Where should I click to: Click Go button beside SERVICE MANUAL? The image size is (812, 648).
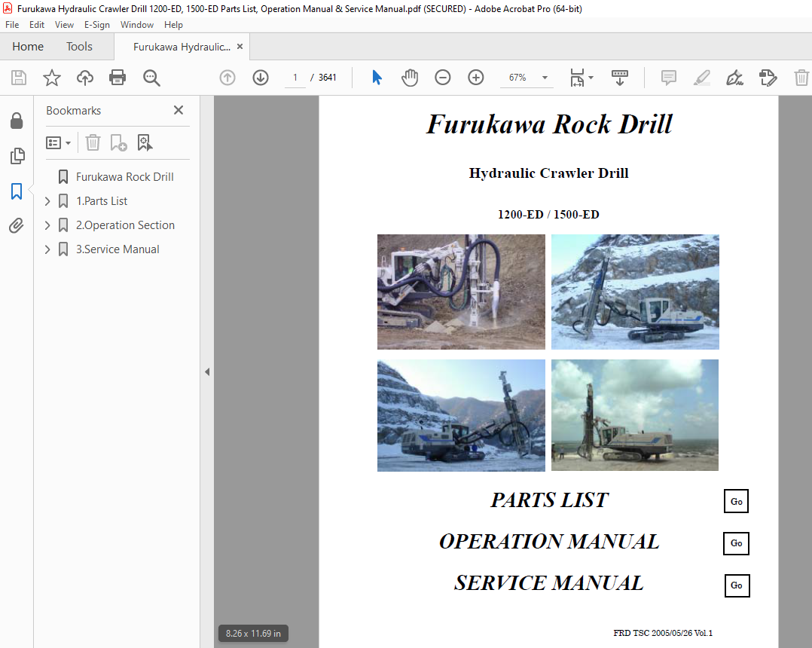(737, 585)
